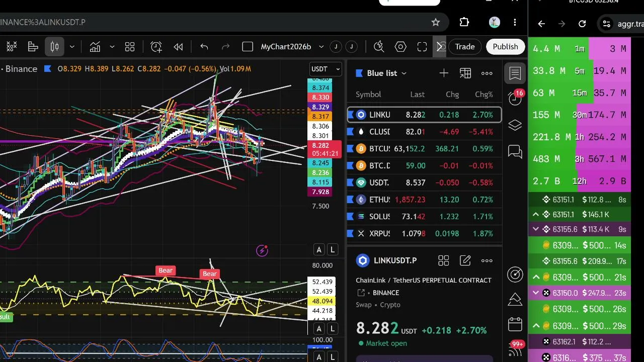This screenshot has height=362, width=644.
Task: Undo the last chart action
Action: [204, 47]
